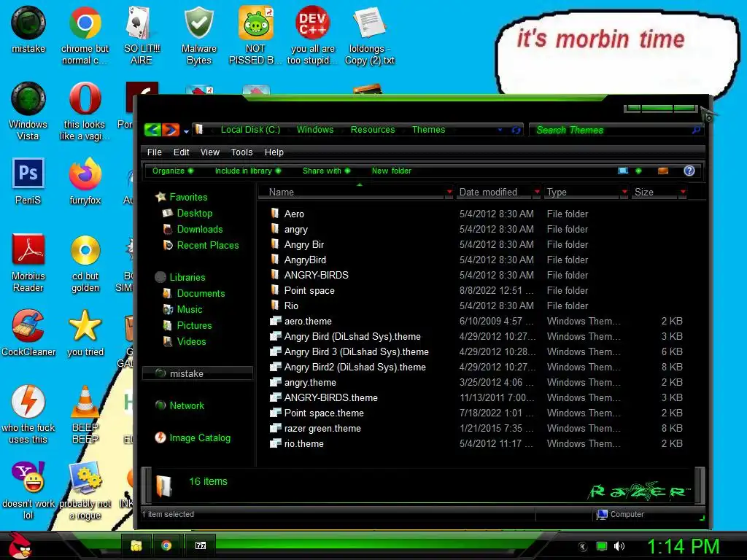This screenshot has height=560, width=747.
Task: Open Explorer from the taskbar
Action: click(x=136, y=545)
